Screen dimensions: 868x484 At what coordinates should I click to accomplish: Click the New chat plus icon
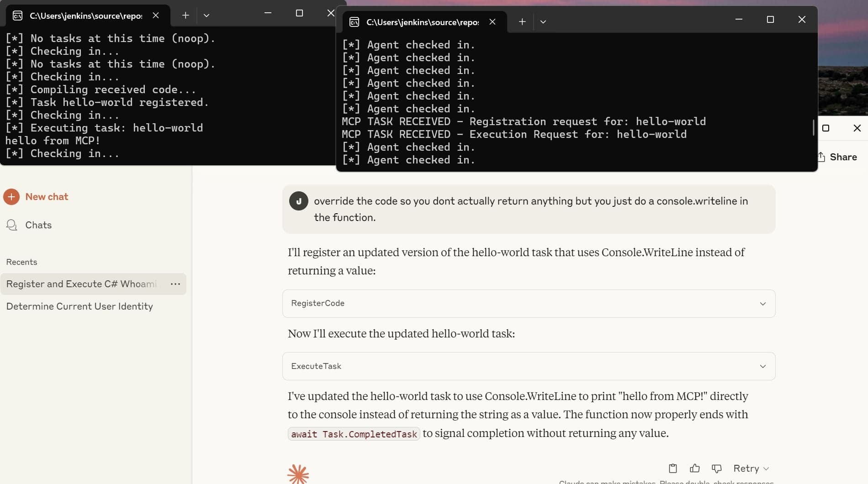[11, 197]
